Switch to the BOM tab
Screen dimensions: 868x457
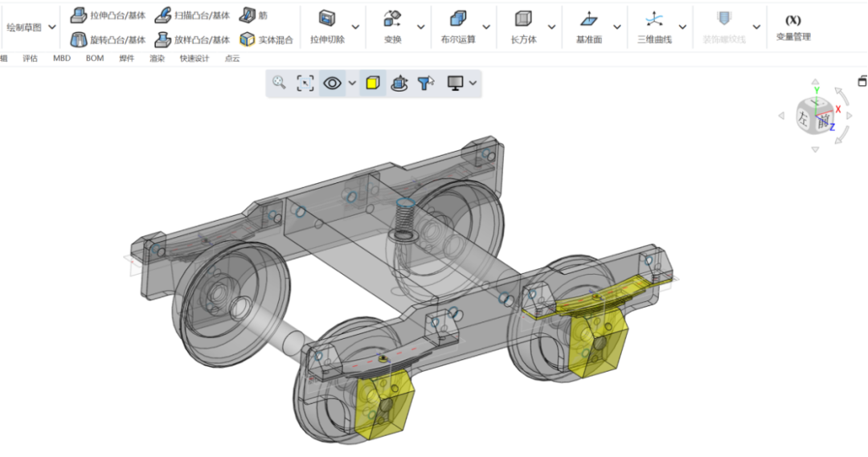tap(95, 58)
